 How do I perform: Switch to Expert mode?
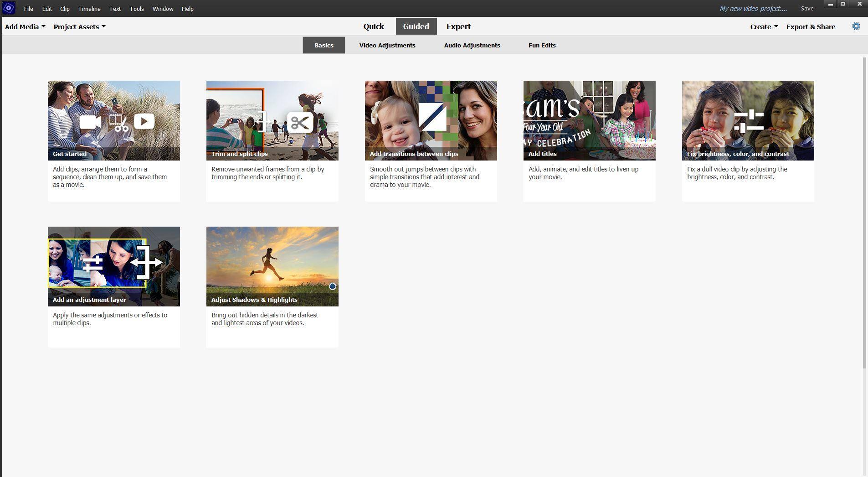458,26
